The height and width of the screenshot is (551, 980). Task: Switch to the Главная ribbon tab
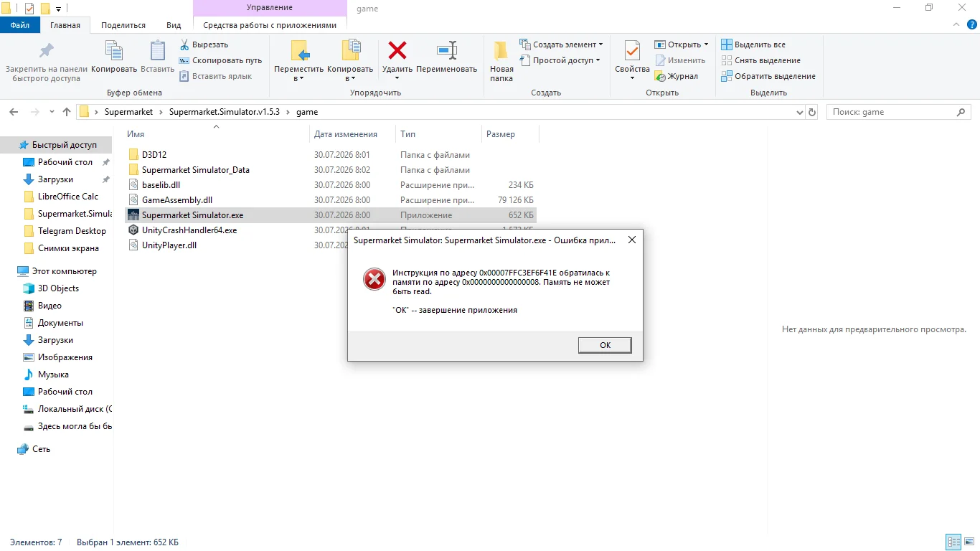(65, 24)
